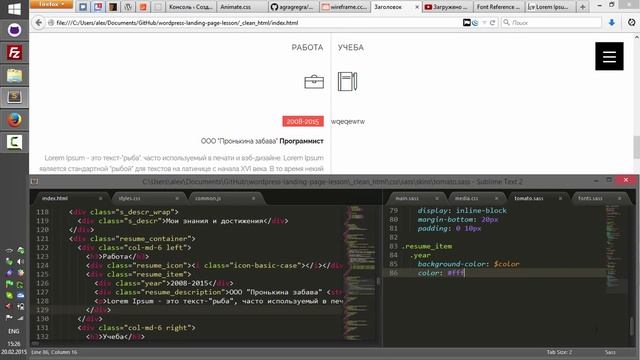Switch to the Font Reference browser tab

click(498, 7)
